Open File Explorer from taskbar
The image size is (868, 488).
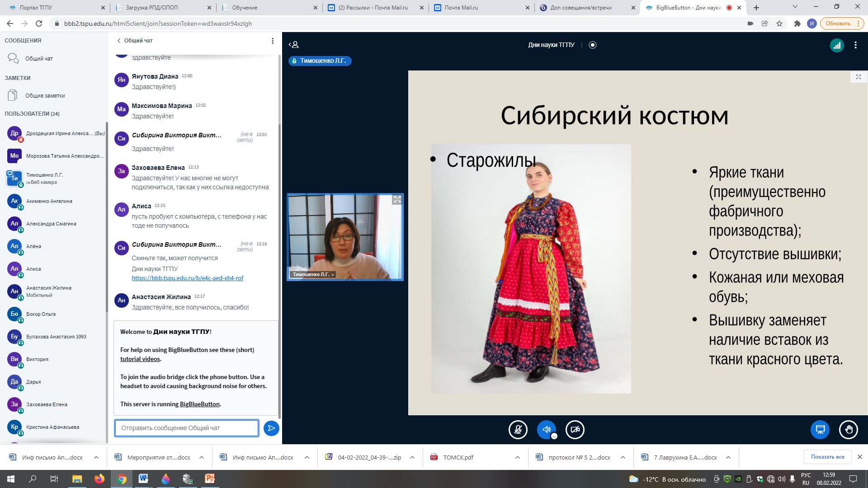pos(77,479)
